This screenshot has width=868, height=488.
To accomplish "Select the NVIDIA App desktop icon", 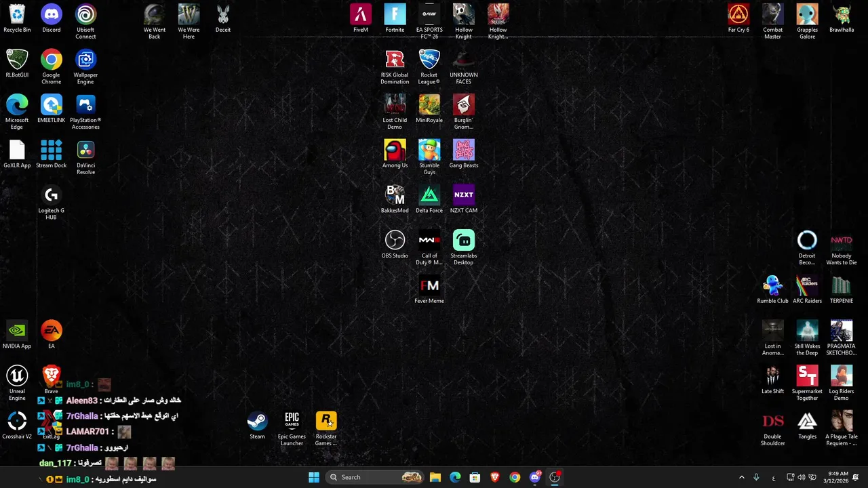I will pos(17,335).
